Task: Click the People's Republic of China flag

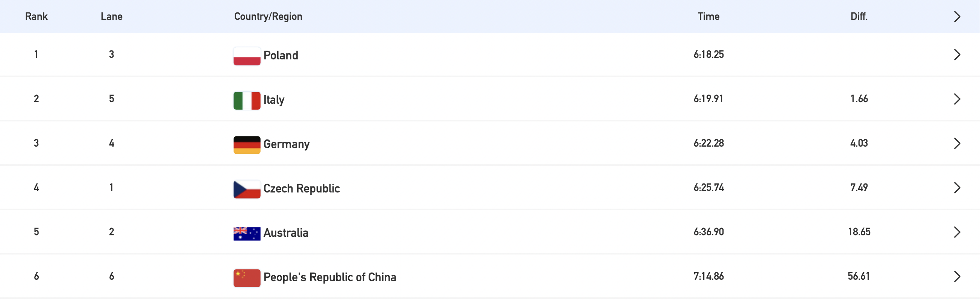Action: tap(247, 278)
